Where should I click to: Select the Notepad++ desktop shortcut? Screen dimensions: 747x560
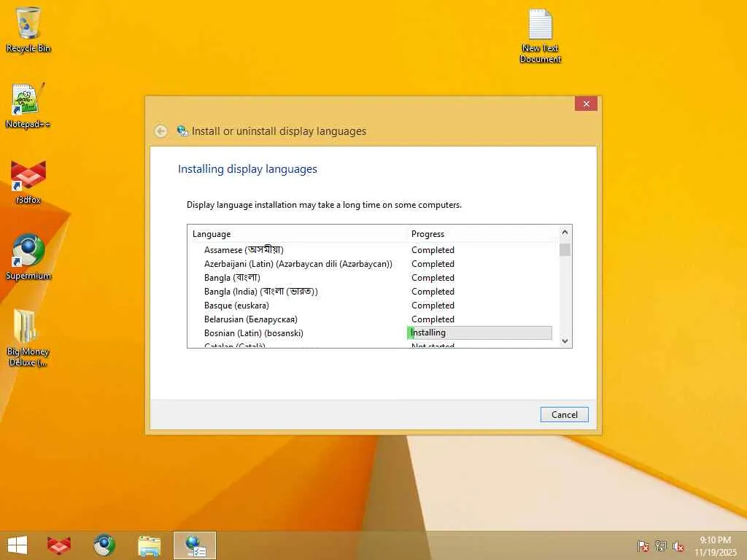28,105
